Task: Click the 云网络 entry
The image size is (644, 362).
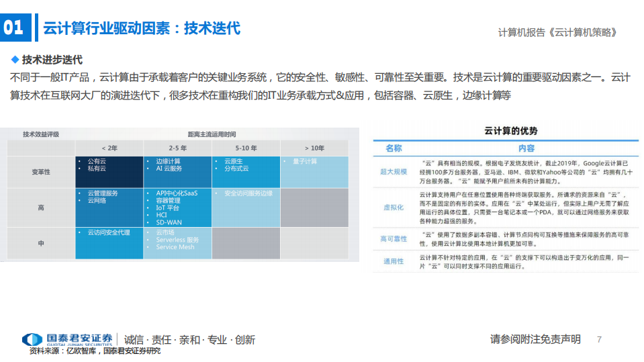Action: pos(97,201)
